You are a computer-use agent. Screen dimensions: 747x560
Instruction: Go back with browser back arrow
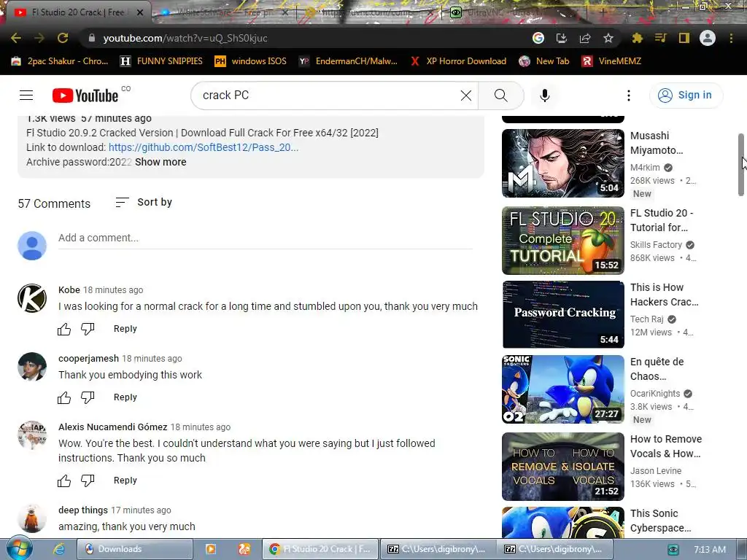[x=16, y=38]
